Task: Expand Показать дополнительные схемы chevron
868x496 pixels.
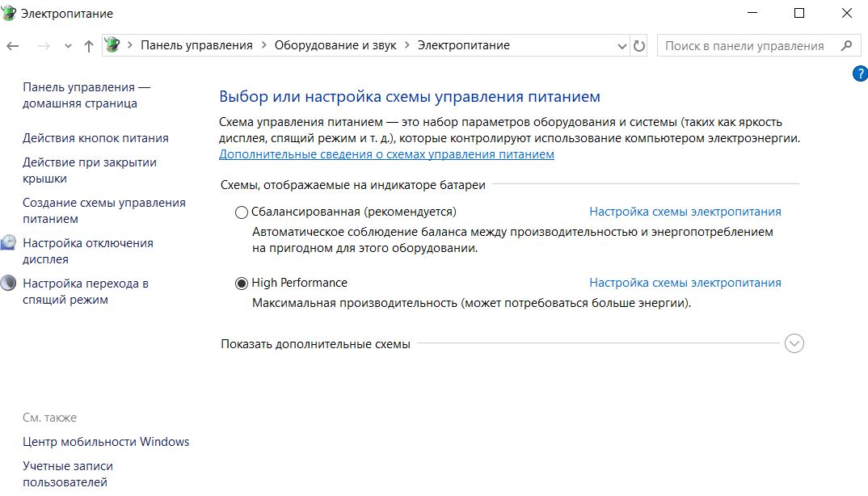Action: pyautogui.click(x=794, y=343)
